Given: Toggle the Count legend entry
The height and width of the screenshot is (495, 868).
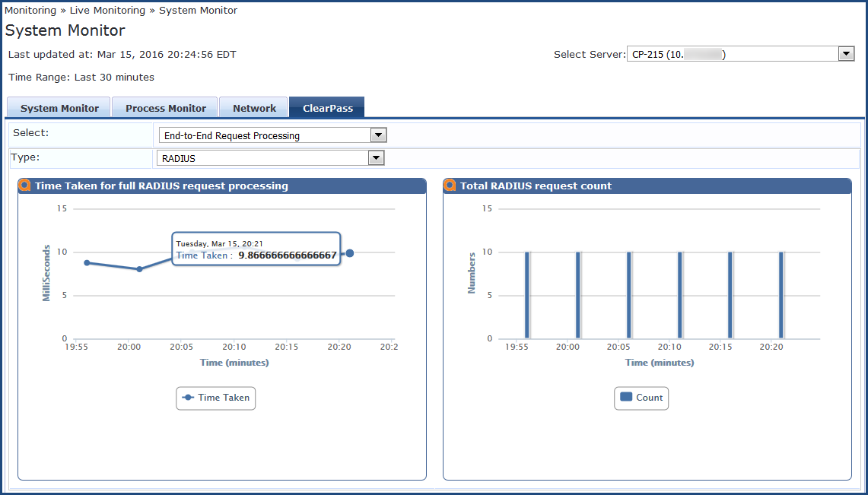Looking at the screenshot, I should tap(641, 398).
